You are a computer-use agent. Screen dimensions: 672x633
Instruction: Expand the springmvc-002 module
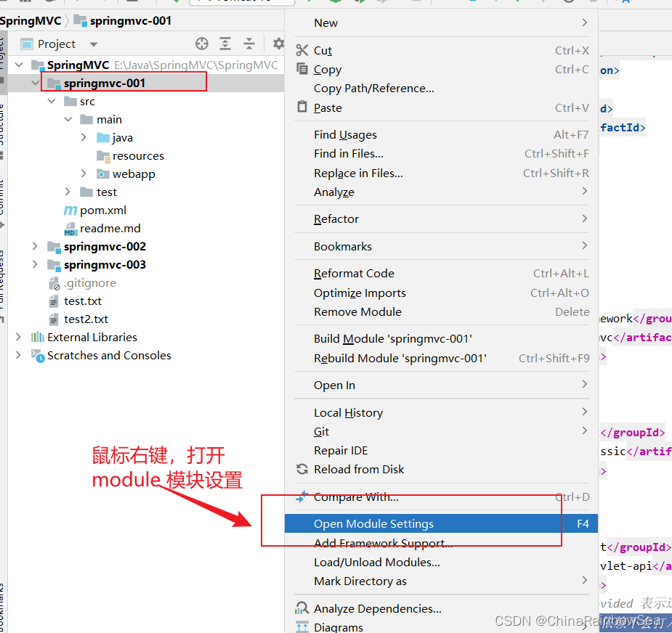point(33,246)
